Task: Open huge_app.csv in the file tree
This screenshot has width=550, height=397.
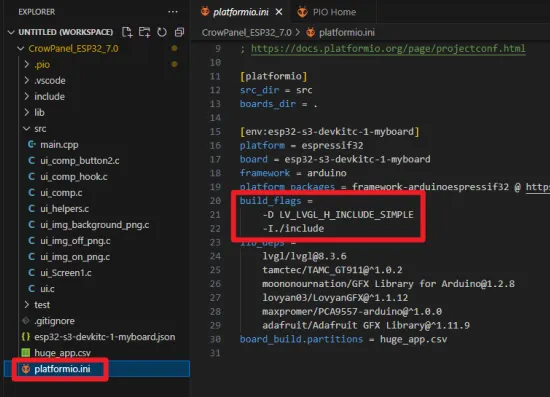Action: (x=62, y=352)
